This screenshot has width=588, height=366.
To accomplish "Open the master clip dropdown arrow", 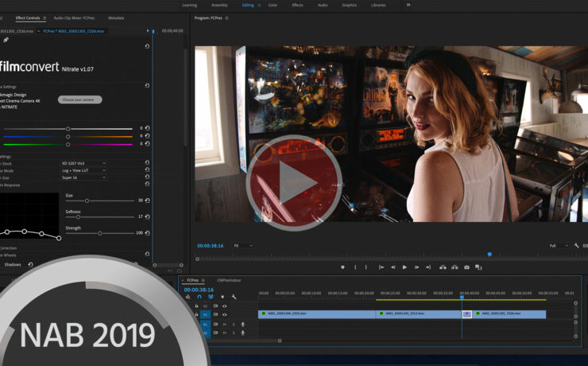I will click(x=38, y=31).
